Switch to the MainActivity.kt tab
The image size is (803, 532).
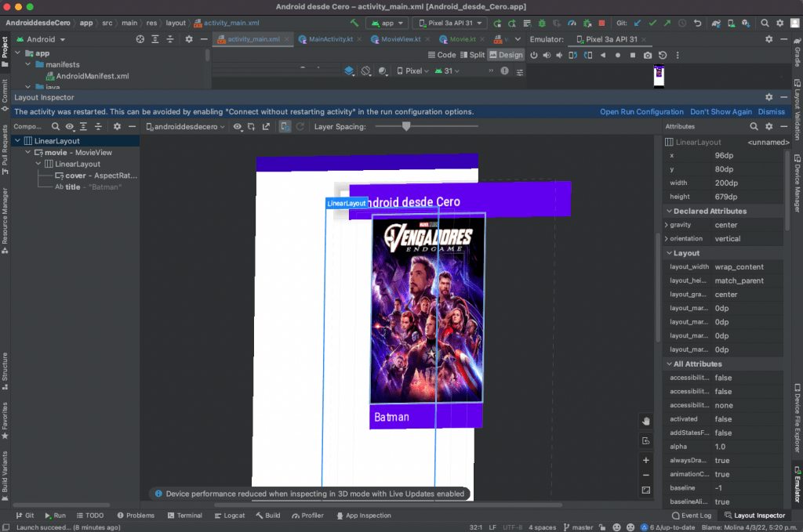(330, 39)
